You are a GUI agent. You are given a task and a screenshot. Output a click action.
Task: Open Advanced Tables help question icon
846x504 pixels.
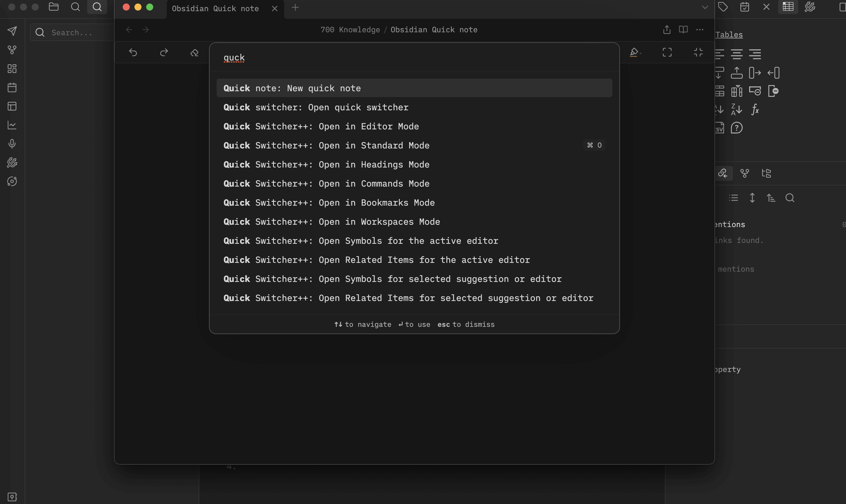pyautogui.click(x=737, y=128)
